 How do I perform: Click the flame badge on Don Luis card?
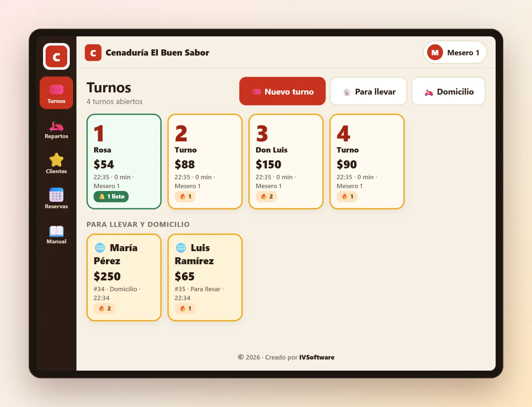tap(266, 197)
